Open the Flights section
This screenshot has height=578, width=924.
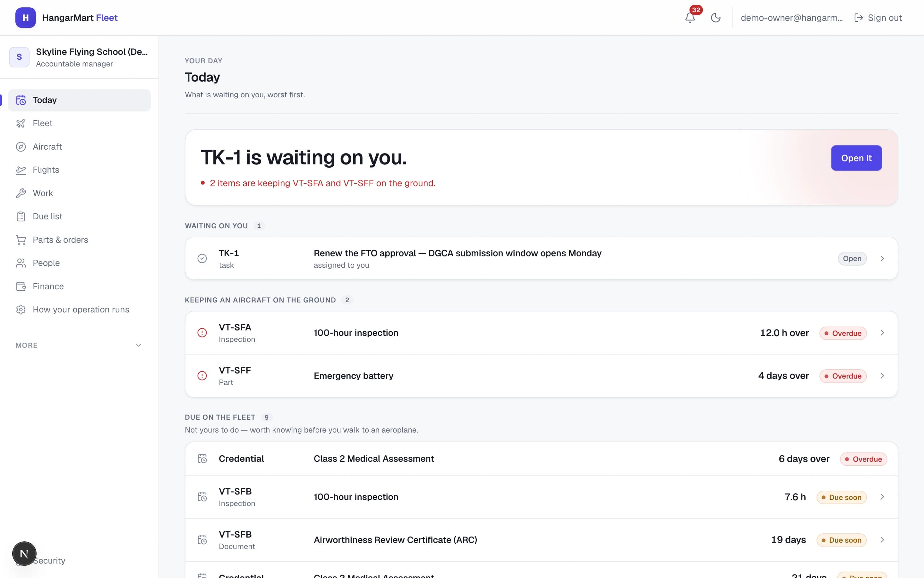[x=79, y=170]
